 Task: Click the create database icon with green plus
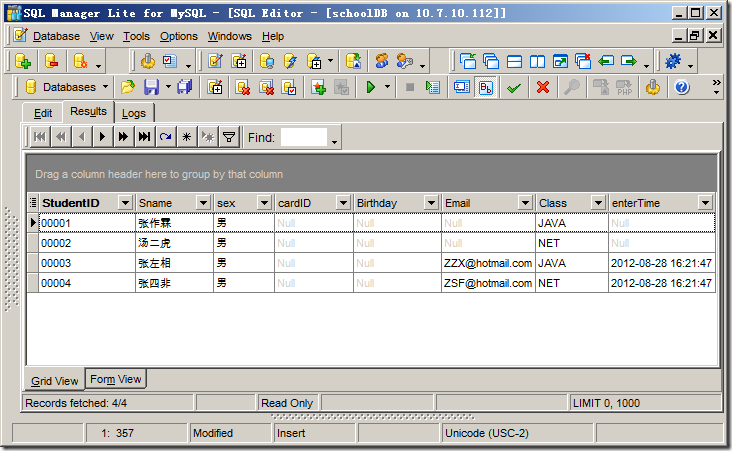click(x=22, y=61)
